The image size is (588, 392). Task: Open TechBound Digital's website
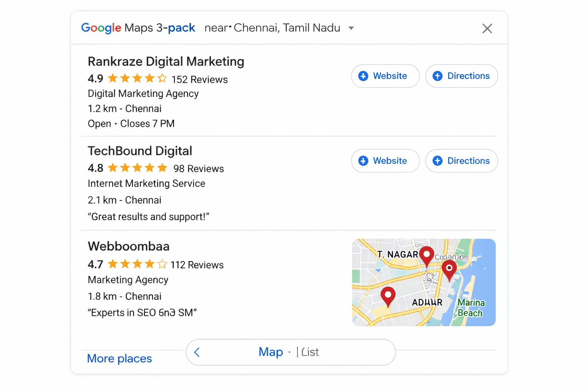385,161
